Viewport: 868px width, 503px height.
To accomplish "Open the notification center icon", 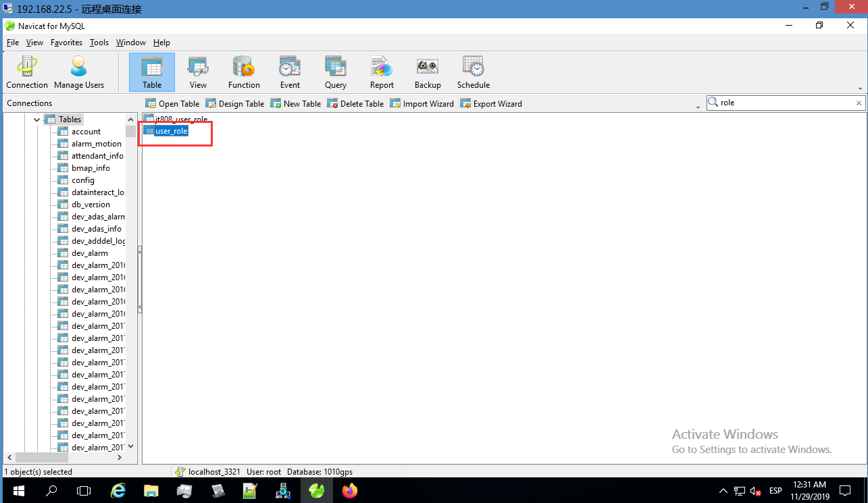I will [x=845, y=491].
